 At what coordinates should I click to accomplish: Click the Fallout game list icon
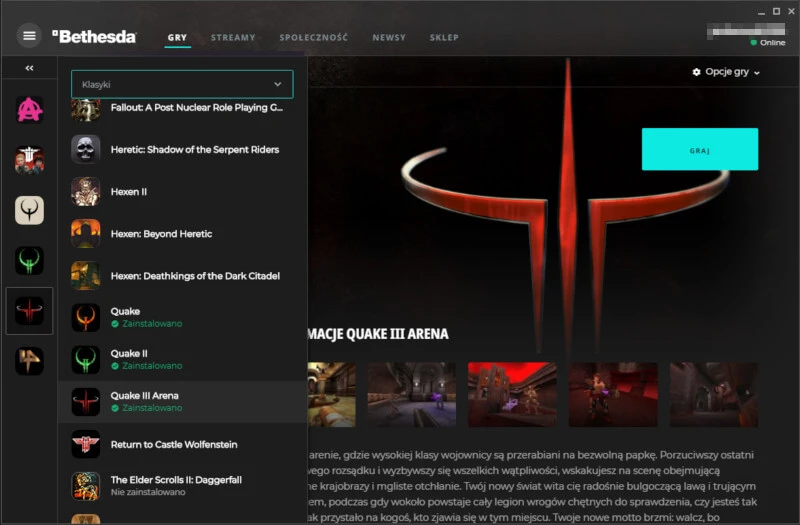[86, 110]
